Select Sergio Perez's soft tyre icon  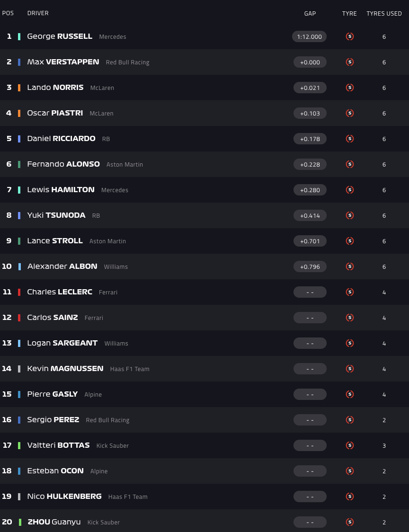tap(350, 420)
